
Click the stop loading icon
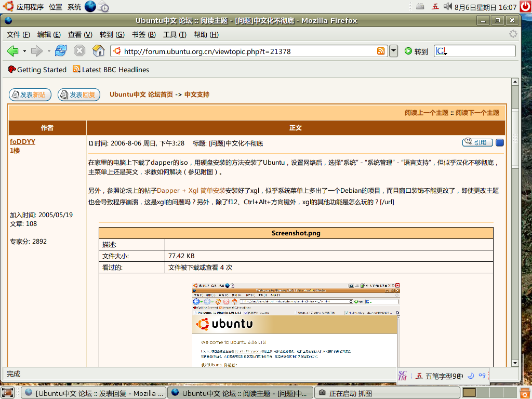pos(79,51)
